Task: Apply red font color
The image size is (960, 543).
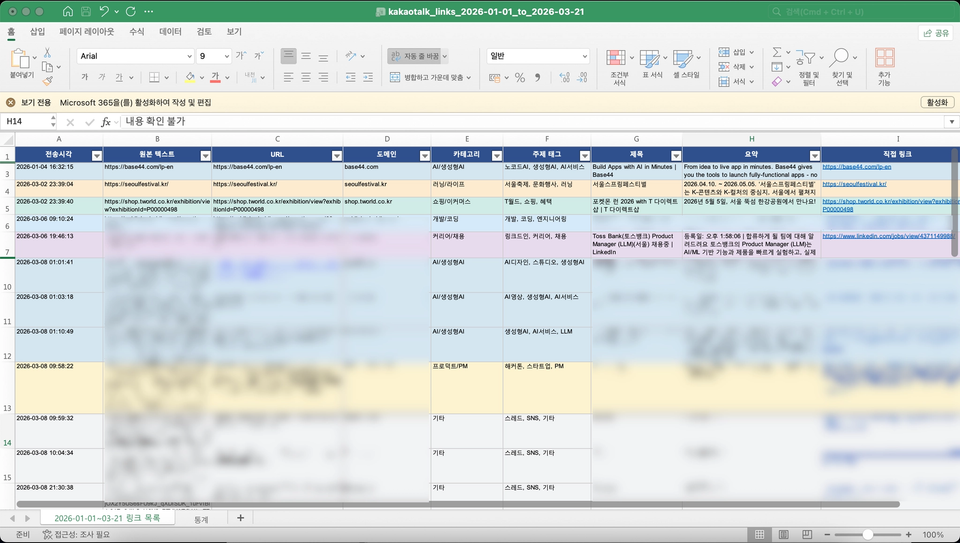Action: (215, 77)
